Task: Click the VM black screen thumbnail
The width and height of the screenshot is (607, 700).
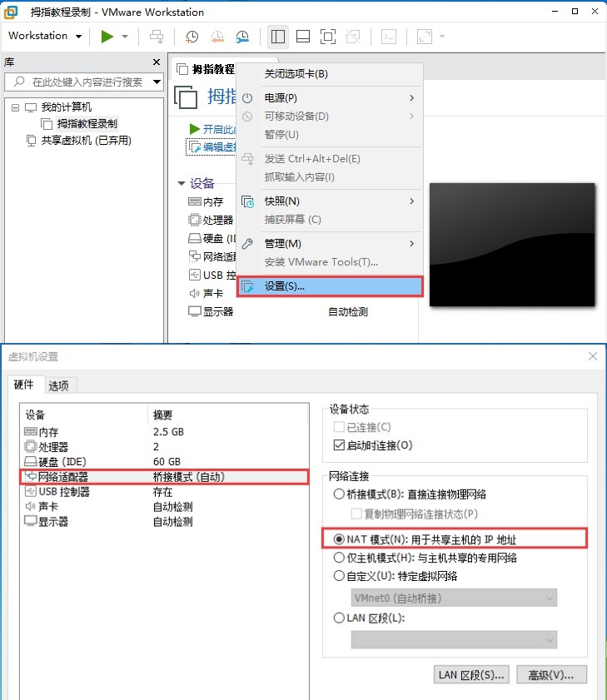Action: click(512, 245)
